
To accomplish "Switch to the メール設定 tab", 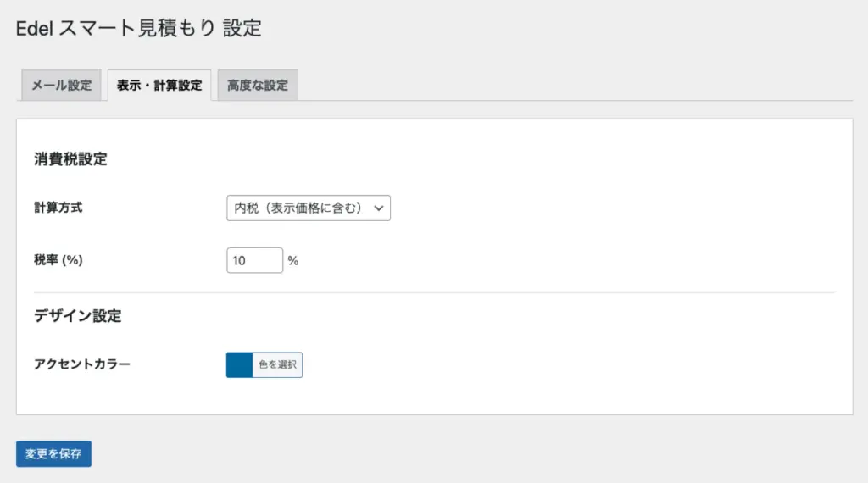I will [x=61, y=86].
